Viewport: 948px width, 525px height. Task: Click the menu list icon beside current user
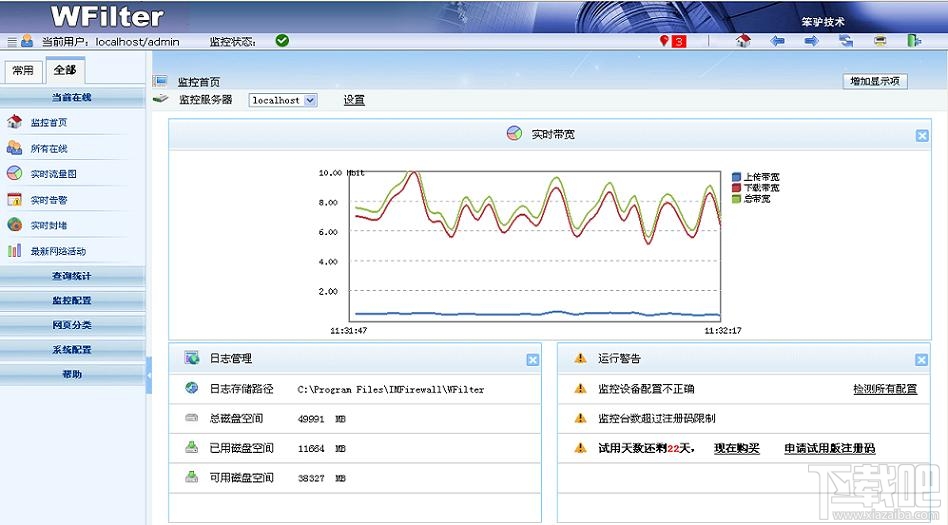coord(12,42)
